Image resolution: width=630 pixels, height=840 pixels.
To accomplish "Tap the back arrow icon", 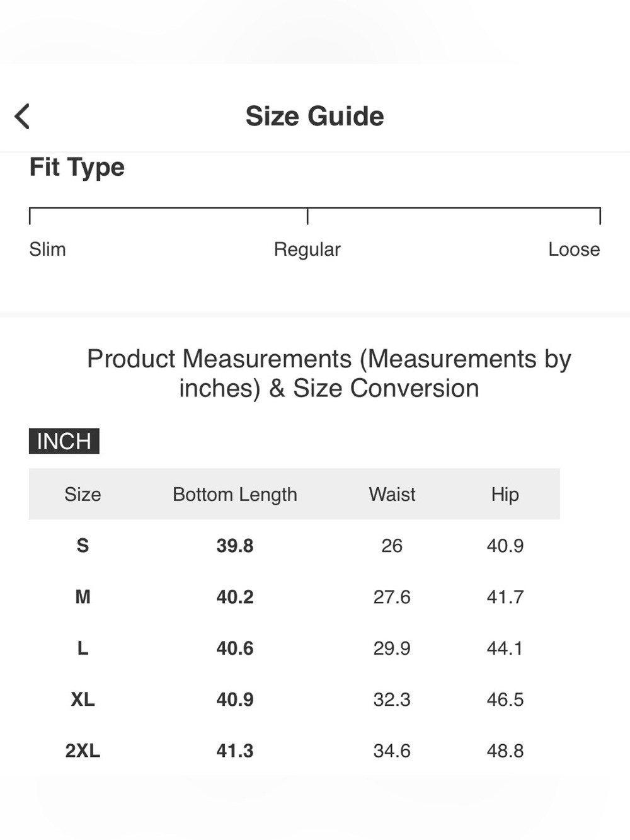I will [x=22, y=117].
